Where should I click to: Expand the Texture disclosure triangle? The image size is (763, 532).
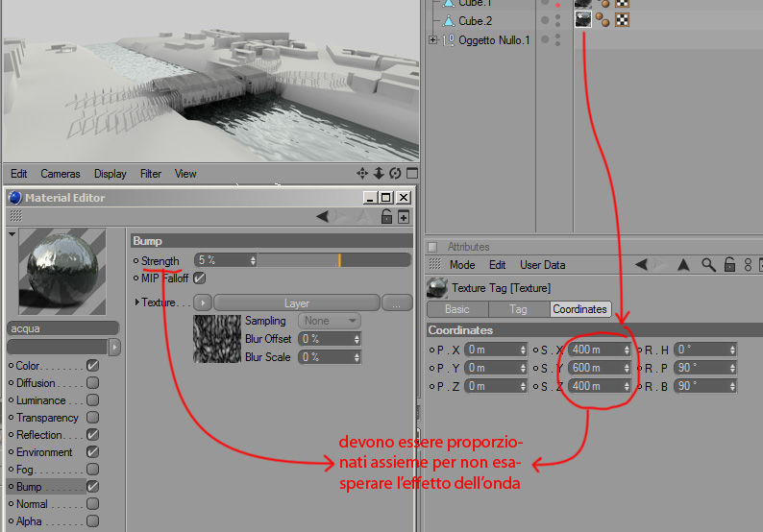(x=137, y=302)
